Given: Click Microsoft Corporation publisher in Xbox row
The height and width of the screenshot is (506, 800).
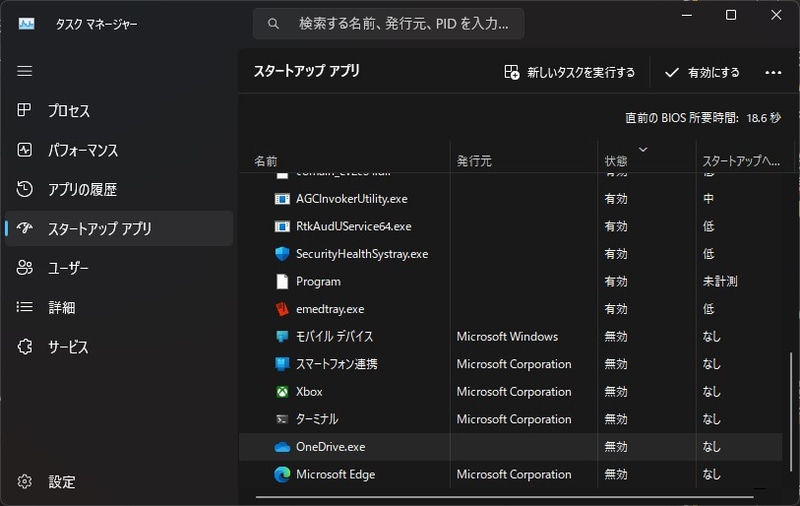Looking at the screenshot, I should [514, 392].
